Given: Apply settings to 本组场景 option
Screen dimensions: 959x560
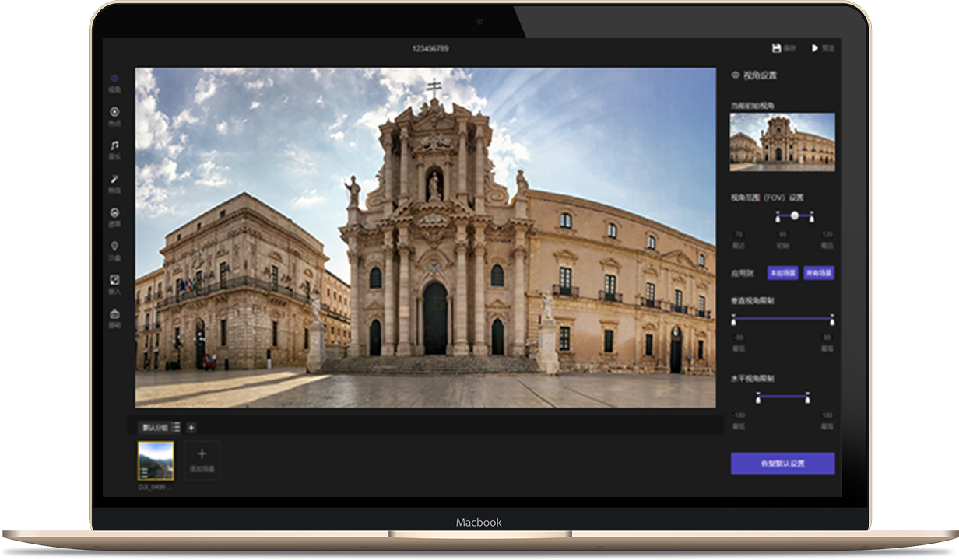Looking at the screenshot, I should pyautogui.click(x=782, y=273).
